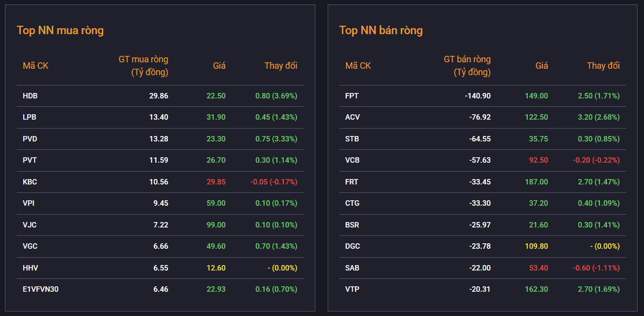
Task: Click the VPI stock code
Action: coord(29,203)
